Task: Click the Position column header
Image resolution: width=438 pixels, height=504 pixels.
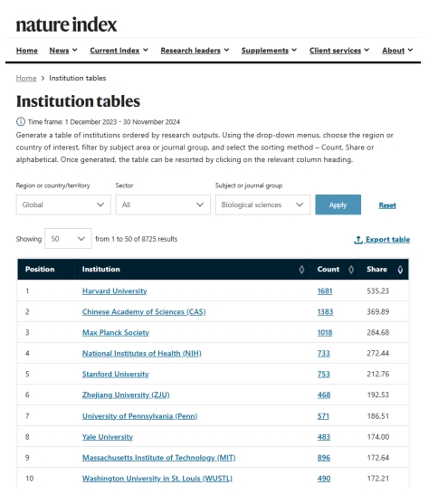Action: coord(40,270)
